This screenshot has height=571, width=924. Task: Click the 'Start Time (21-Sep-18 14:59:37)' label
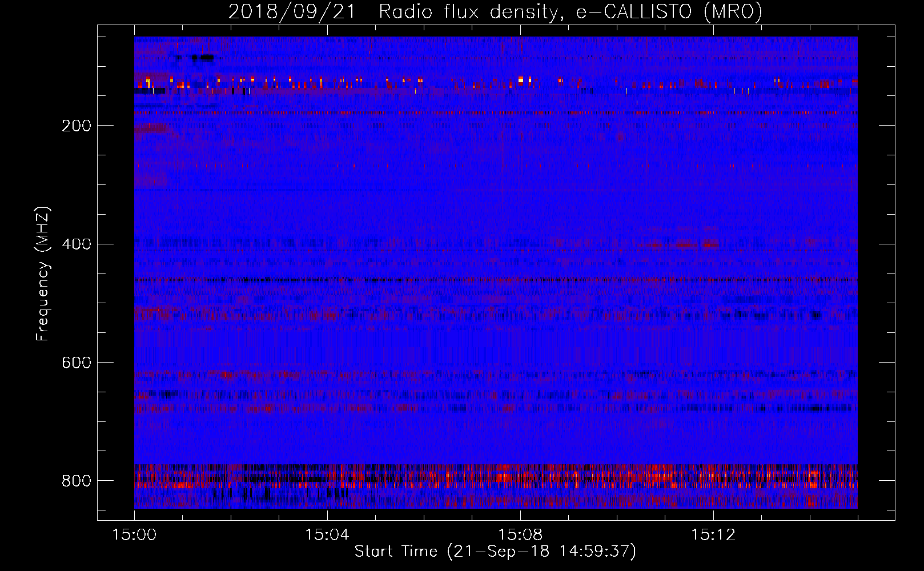496,552
